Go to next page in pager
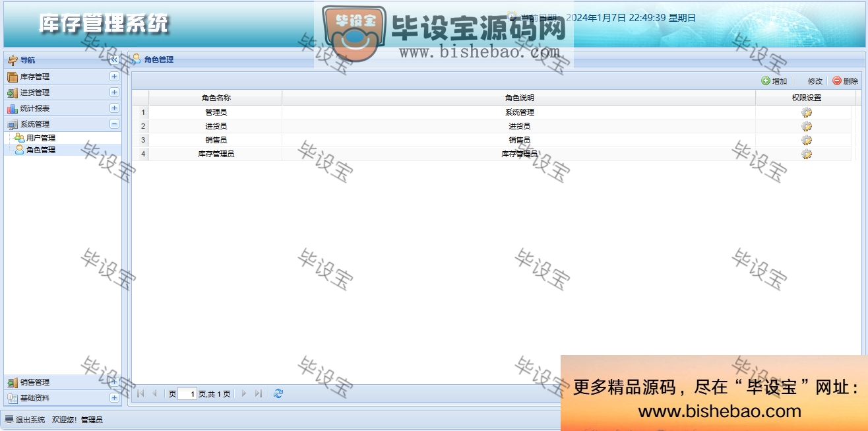Screen dimensions: 868x431 [244, 393]
